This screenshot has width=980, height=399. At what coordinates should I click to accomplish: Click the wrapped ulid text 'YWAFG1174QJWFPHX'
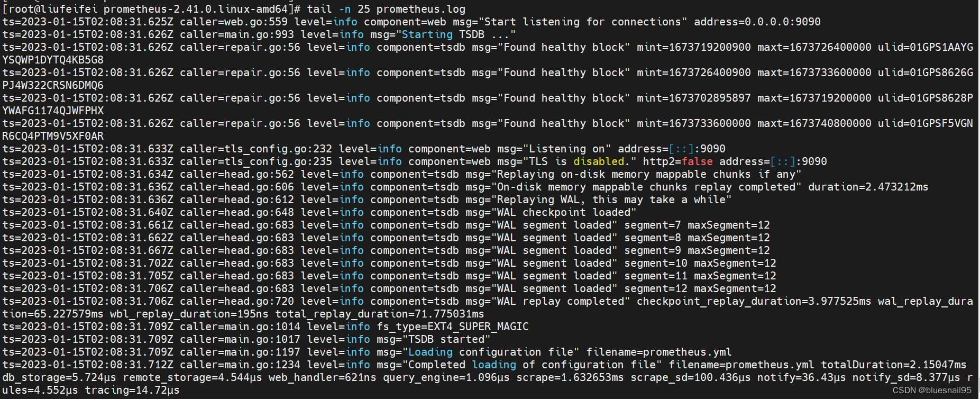[x=53, y=111]
